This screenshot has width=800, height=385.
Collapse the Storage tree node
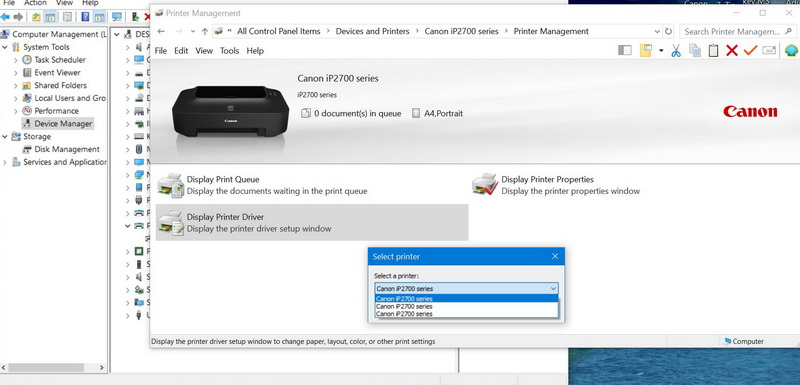(5, 136)
